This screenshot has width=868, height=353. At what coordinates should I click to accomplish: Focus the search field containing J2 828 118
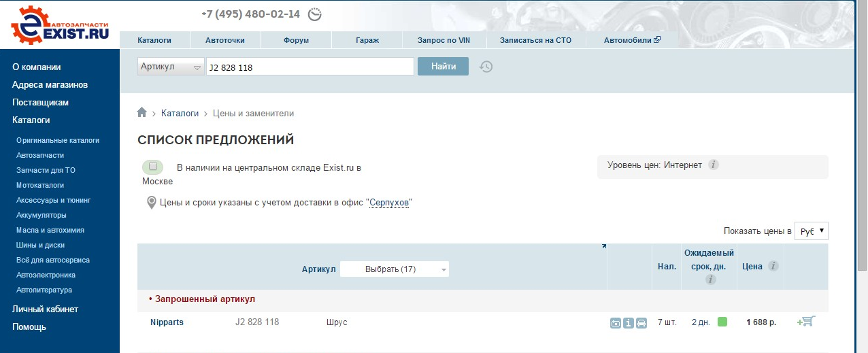click(x=310, y=67)
